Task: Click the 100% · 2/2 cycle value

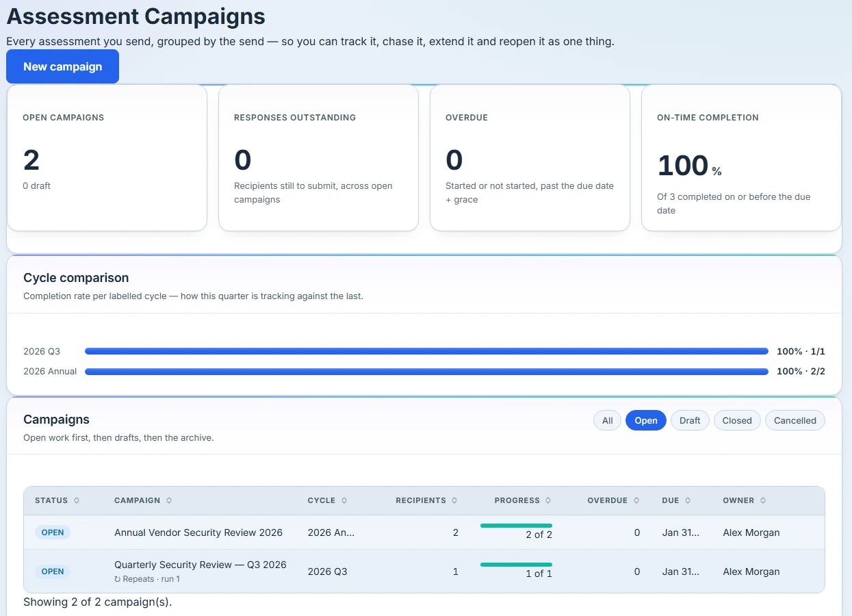Action: (801, 371)
